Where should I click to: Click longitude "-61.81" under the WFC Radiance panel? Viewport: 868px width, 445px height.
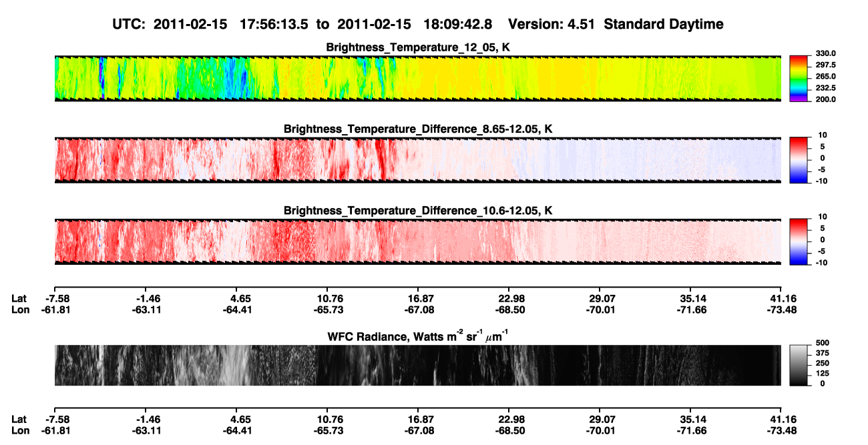tap(57, 431)
